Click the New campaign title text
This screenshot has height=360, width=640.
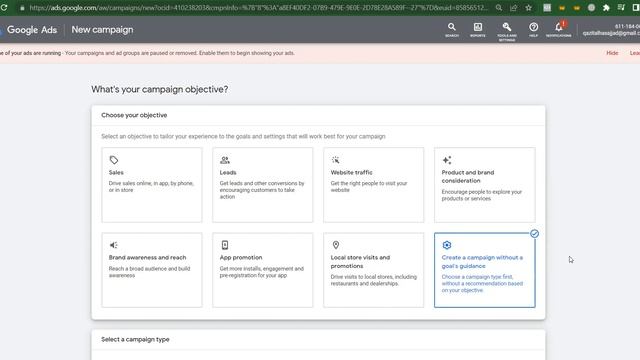(102, 30)
